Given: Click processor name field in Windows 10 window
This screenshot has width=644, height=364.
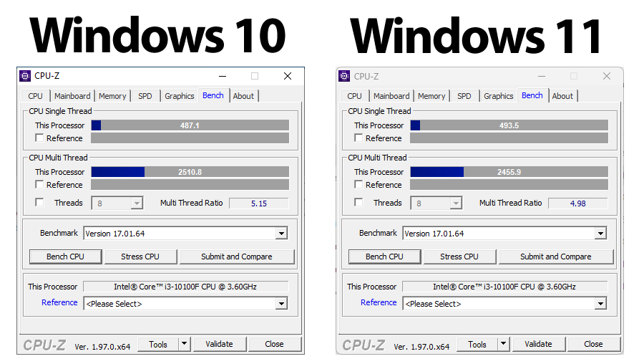Looking at the screenshot, I should click(186, 287).
